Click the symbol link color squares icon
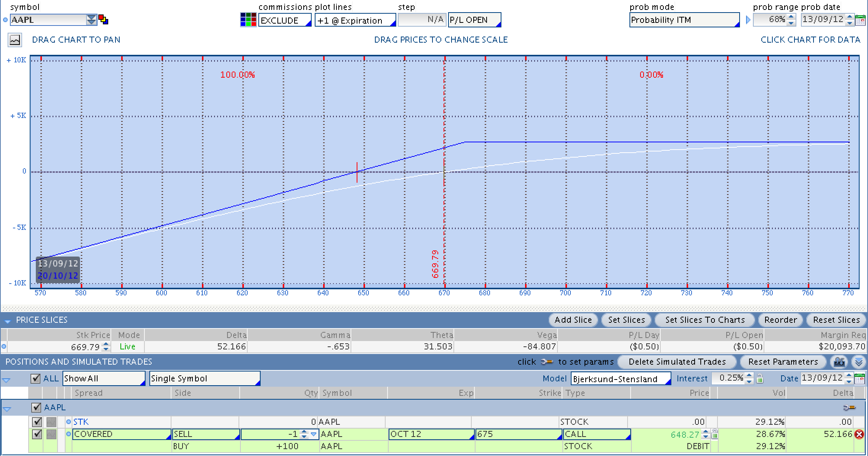868x456 pixels. pyautogui.click(x=103, y=19)
